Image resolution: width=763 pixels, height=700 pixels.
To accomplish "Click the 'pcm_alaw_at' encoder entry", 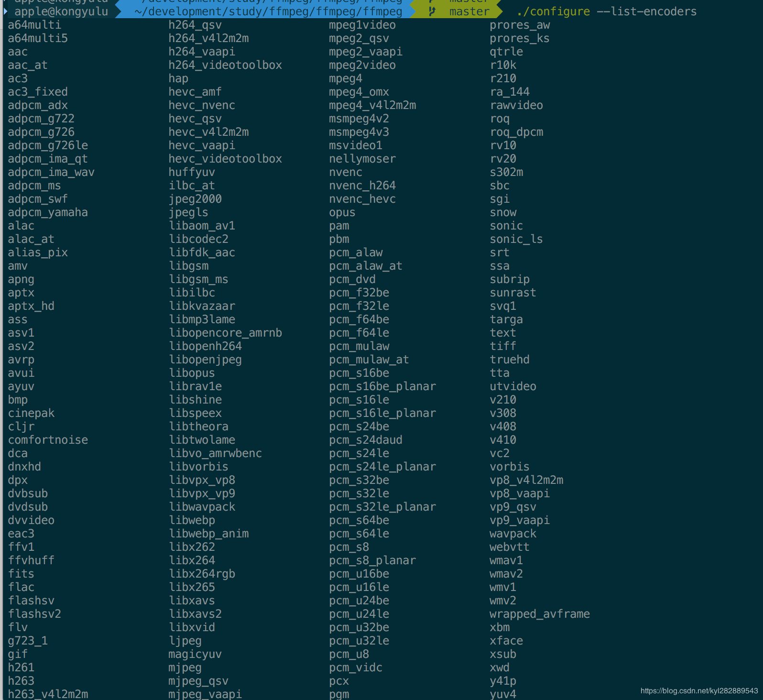I will [x=366, y=266].
